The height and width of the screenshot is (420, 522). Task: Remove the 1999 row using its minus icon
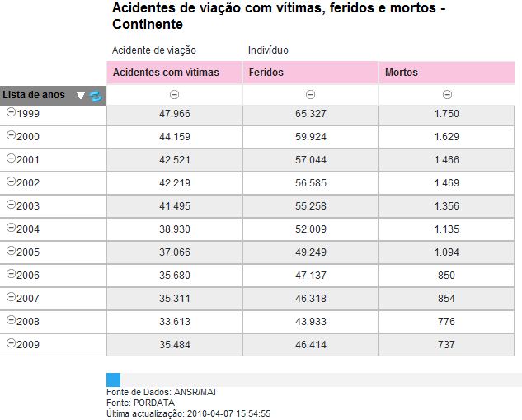click(x=12, y=112)
